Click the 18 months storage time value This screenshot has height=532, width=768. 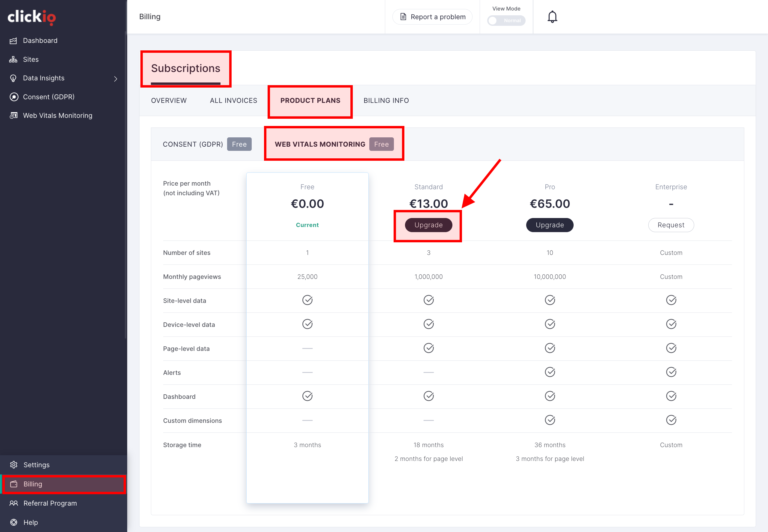pyautogui.click(x=428, y=445)
